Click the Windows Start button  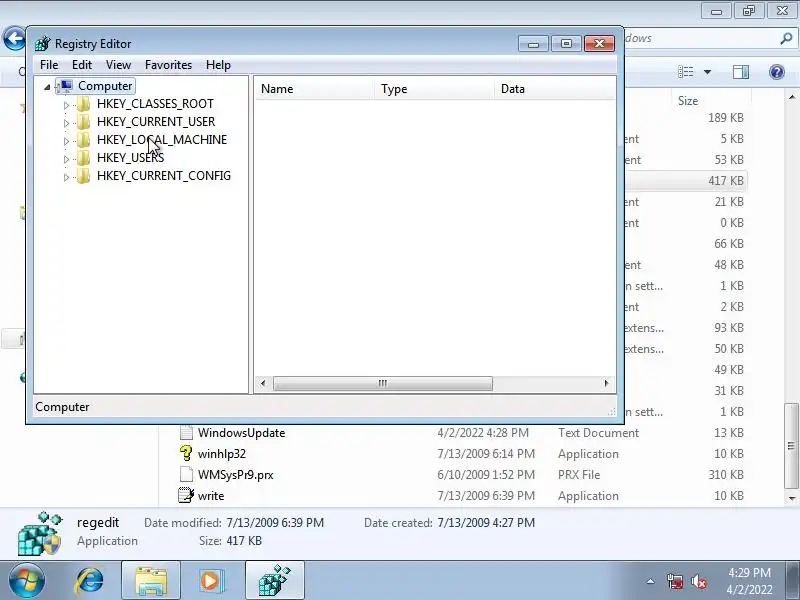(x=26, y=581)
